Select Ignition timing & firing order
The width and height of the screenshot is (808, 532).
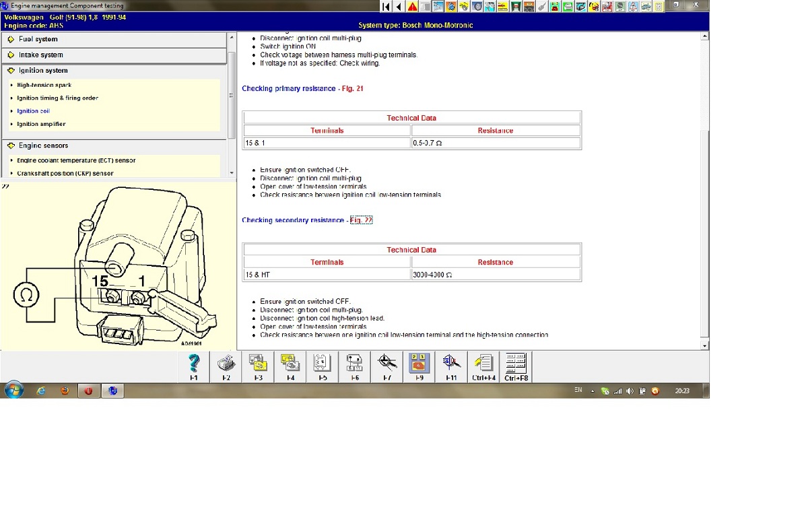point(58,98)
